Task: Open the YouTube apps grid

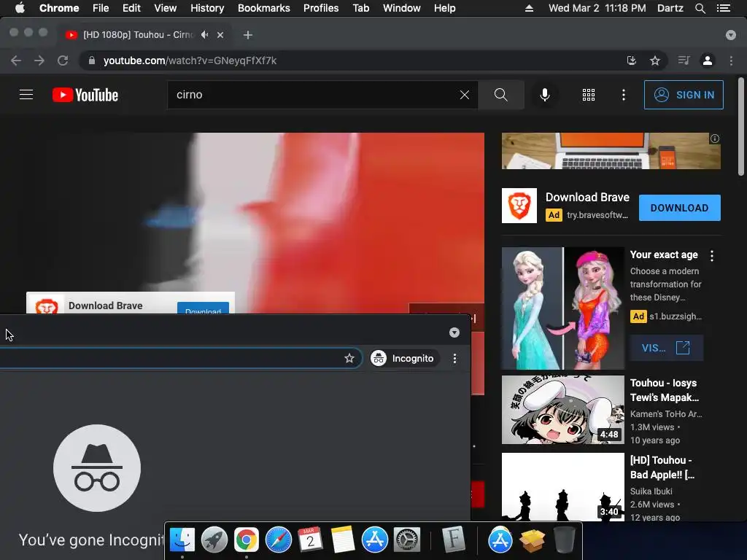Action: (x=589, y=95)
